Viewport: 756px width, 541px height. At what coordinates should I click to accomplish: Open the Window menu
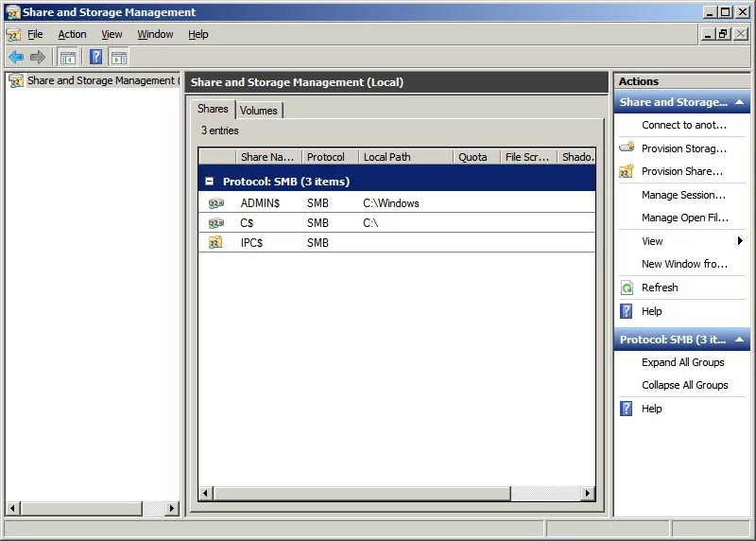(155, 34)
